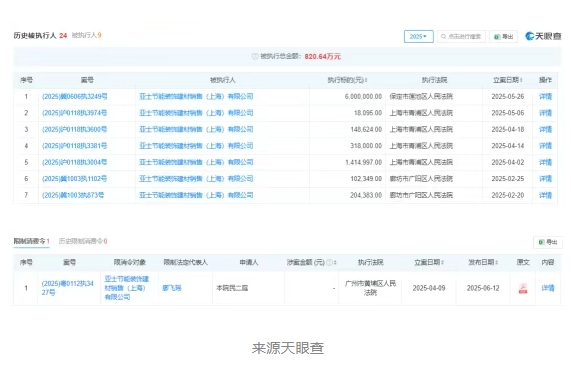Viewport: 571px width, 368px height.
Task: Select applicant cell 本院民二庭
Action: pos(232,288)
